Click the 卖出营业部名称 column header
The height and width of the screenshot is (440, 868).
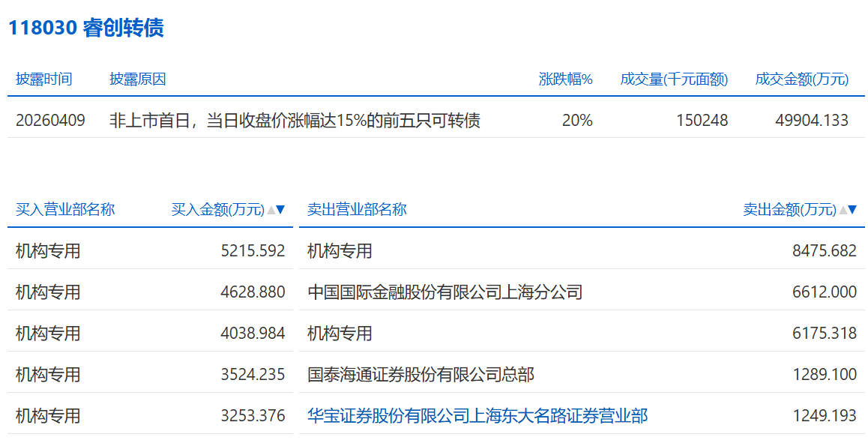tap(357, 210)
